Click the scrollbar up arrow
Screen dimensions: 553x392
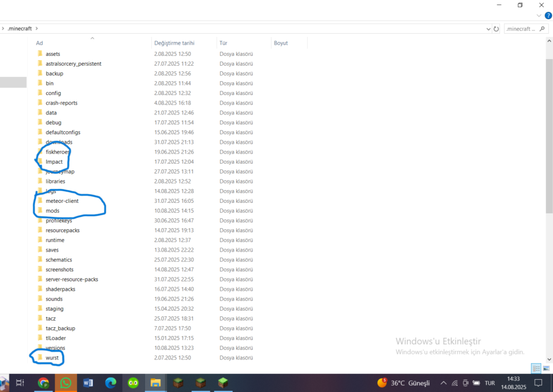549,41
